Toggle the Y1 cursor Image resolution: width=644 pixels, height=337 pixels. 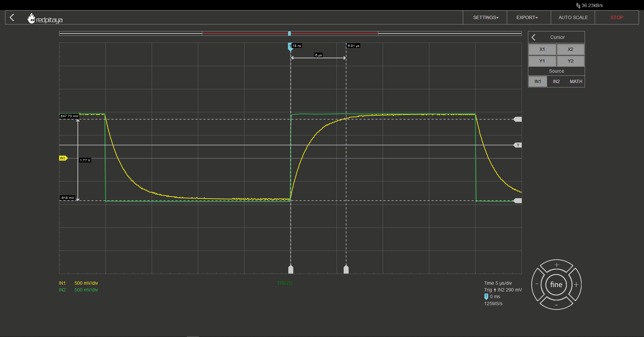[542, 61]
